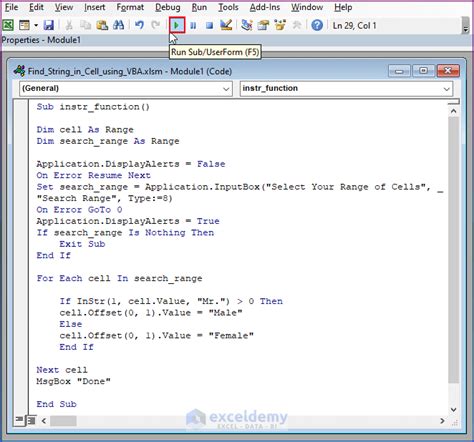Click the 'Ln 29, Col 1' position indicator
Viewport: 474px width, 442px height.
pos(354,26)
